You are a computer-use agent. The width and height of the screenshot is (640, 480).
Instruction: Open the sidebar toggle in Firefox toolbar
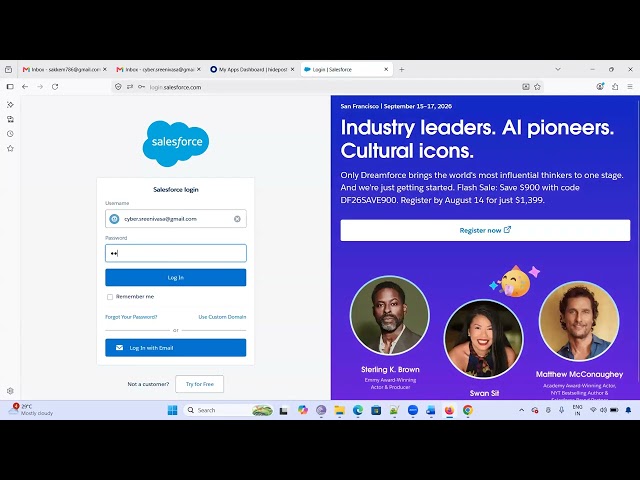(x=10, y=87)
